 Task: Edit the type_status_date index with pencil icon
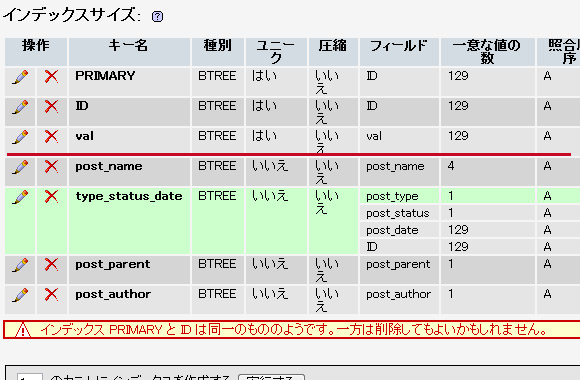(x=20, y=197)
